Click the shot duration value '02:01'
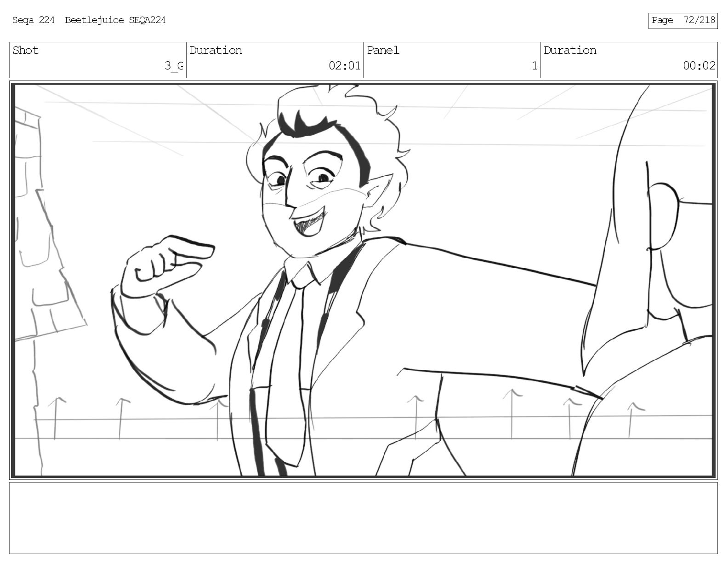 click(345, 66)
